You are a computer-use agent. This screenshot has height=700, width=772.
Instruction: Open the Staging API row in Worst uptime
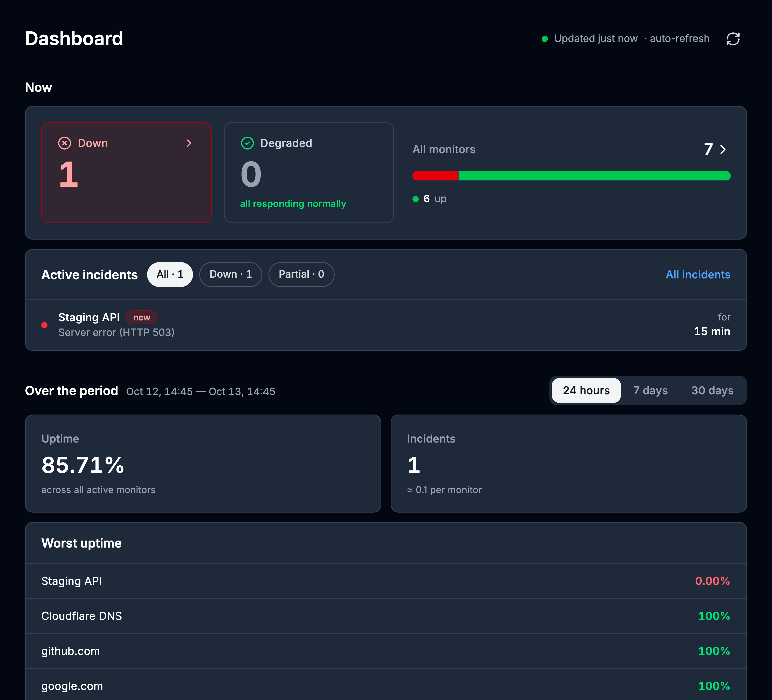[x=386, y=581]
